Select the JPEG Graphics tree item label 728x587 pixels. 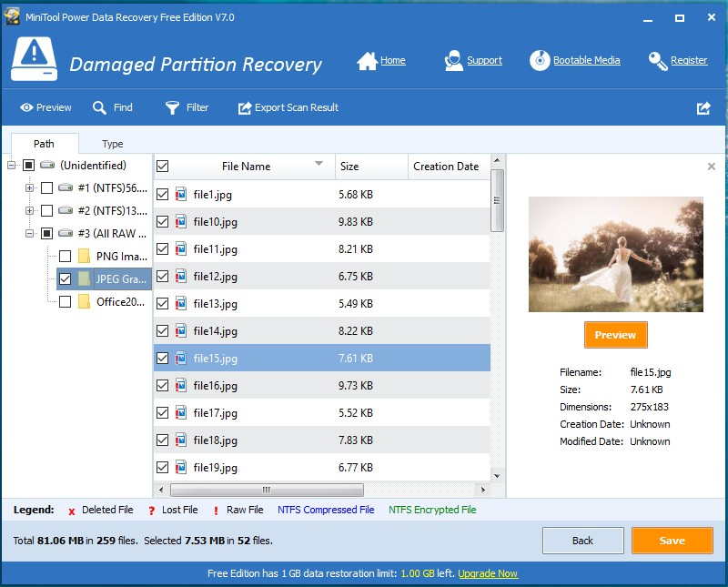(x=121, y=278)
